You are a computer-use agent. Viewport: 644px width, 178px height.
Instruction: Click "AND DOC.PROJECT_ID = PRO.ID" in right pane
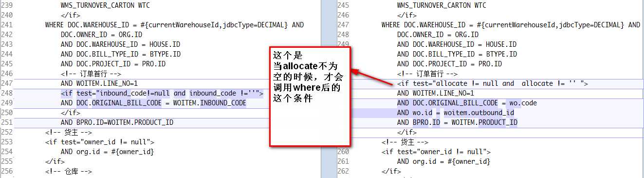tap(449, 64)
